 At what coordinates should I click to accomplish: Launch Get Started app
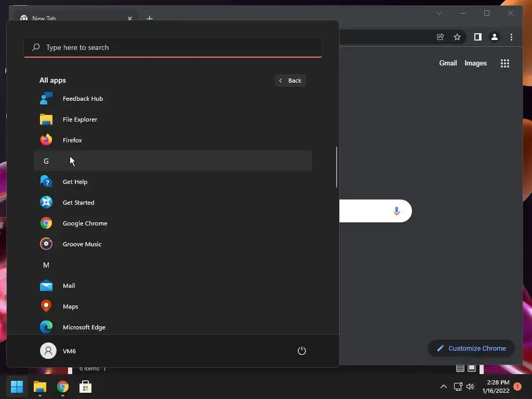(x=172, y=203)
